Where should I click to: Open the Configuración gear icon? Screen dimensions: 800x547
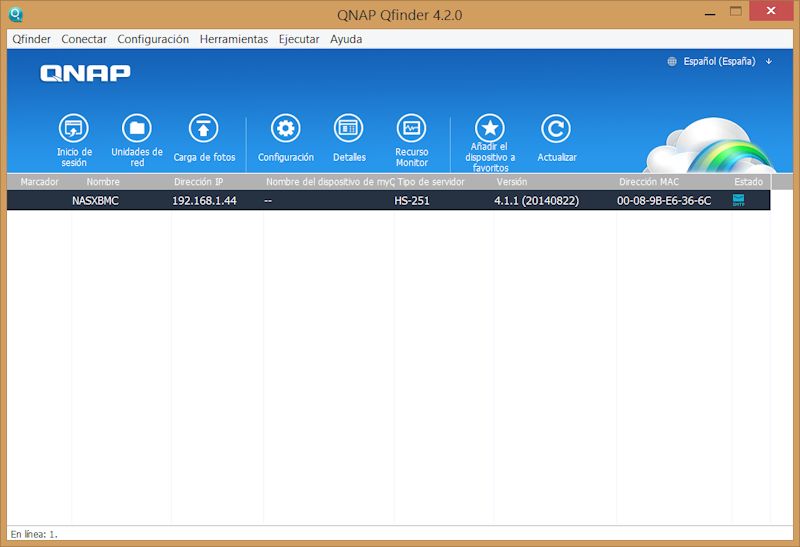pyautogui.click(x=286, y=128)
